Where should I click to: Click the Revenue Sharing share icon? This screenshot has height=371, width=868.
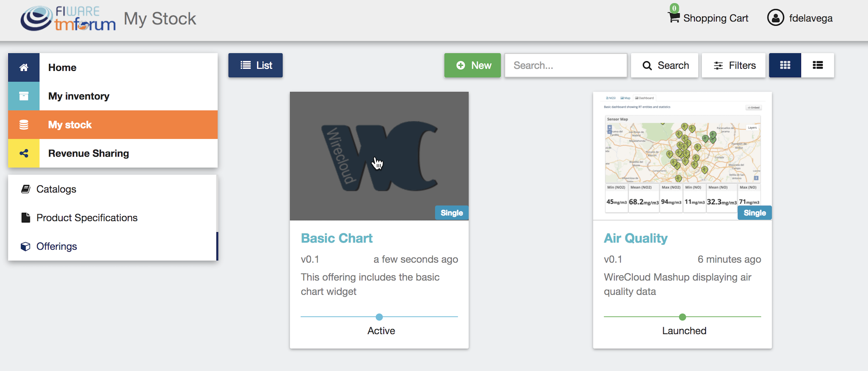pos(24,153)
